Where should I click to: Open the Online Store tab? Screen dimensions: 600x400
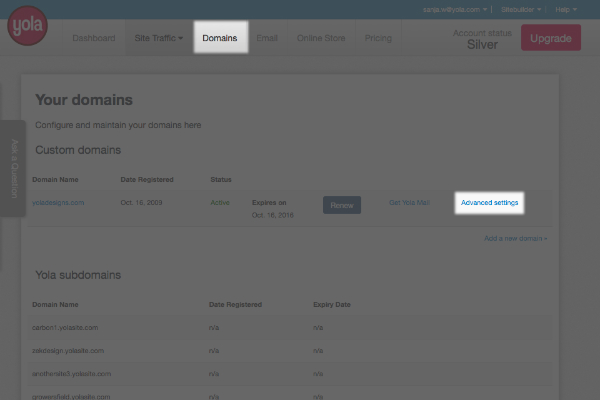[321, 38]
